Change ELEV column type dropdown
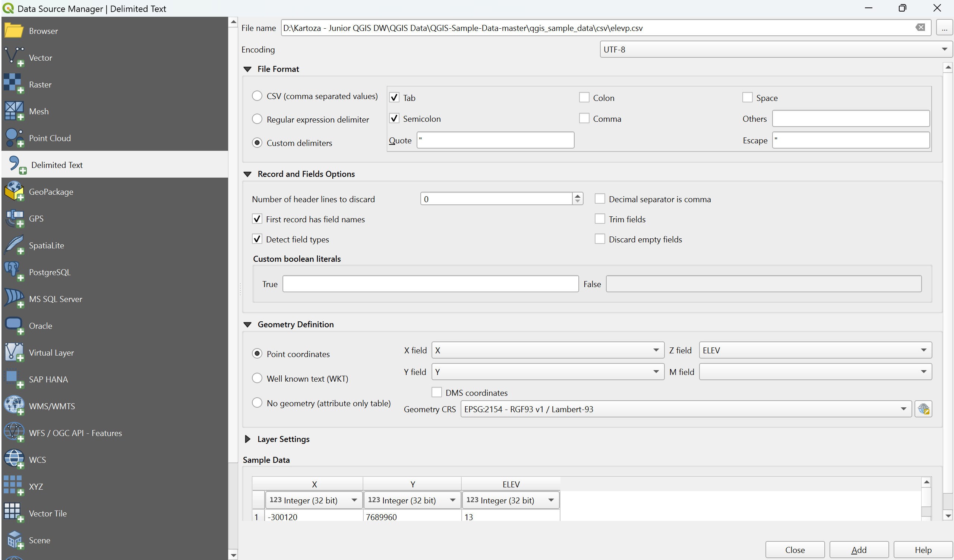Screen dimensions: 954x560 click(510, 500)
